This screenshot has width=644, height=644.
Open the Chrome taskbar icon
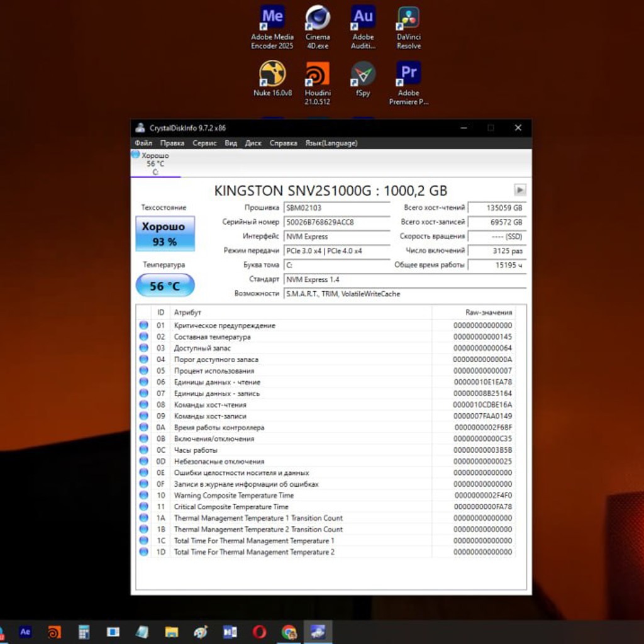[289, 631]
